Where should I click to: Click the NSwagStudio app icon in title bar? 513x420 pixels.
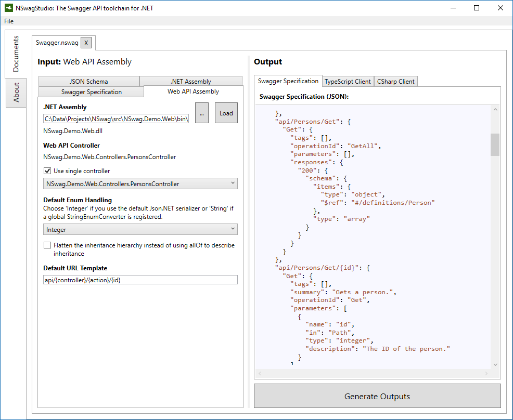pos(8,8)
